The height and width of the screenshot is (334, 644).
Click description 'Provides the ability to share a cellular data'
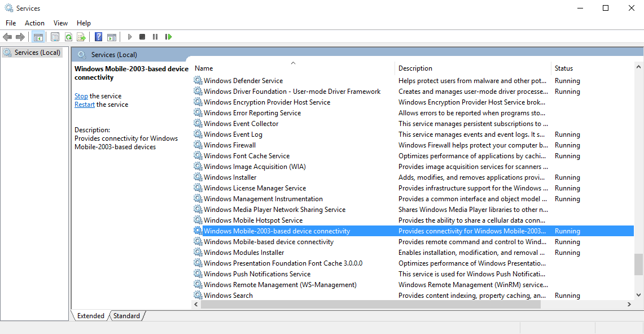(472, 220)
